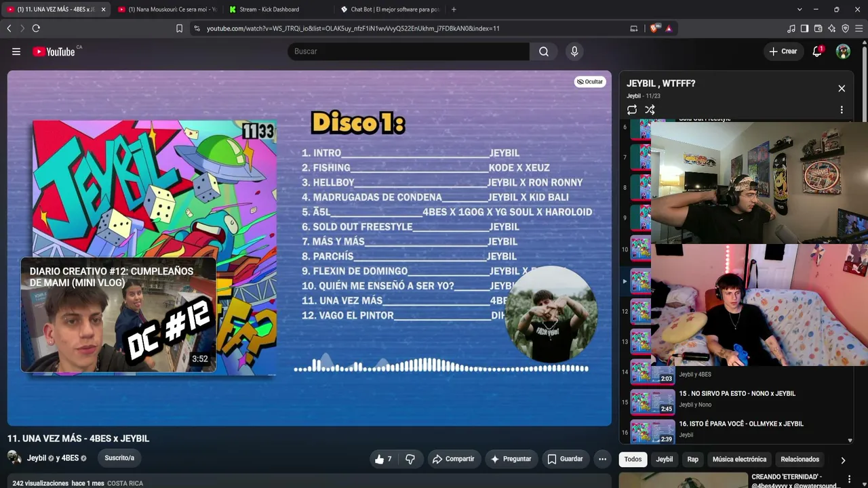Open the Crear dropdown button
The width and height of the screenshot is (868, 488).
[x=783, y=52]
